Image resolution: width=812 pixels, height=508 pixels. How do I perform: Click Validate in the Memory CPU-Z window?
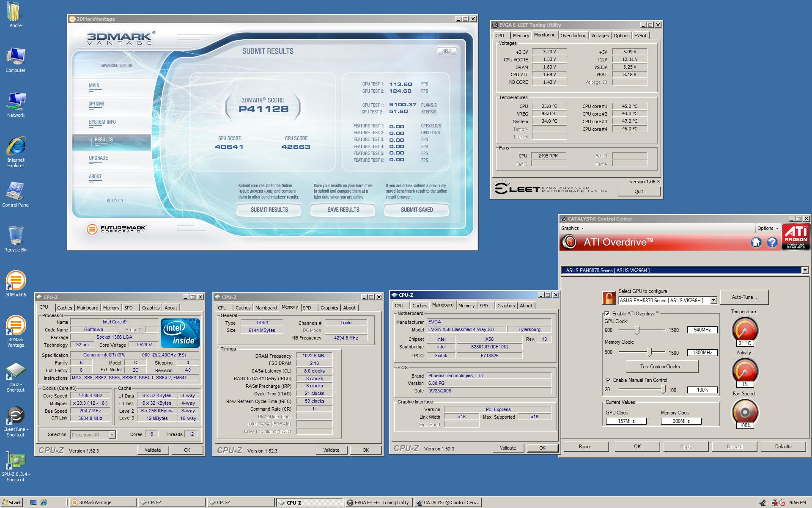[x=331, y=450]
